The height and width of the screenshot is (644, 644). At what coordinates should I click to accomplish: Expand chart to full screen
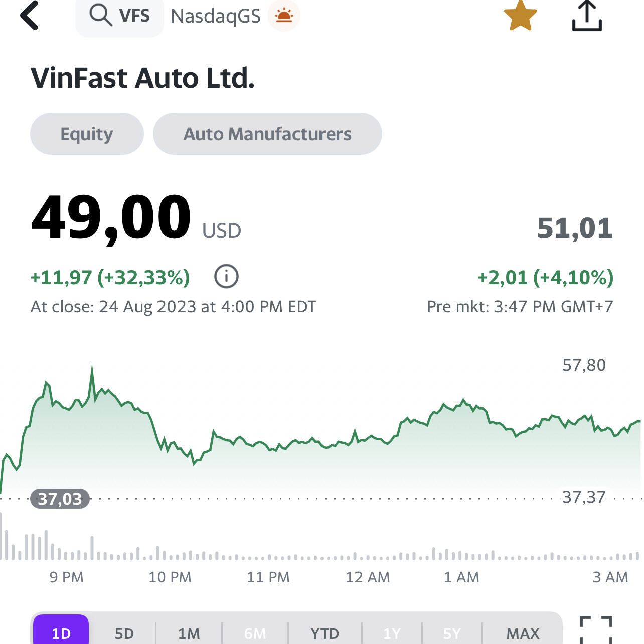tap(596, 630)
